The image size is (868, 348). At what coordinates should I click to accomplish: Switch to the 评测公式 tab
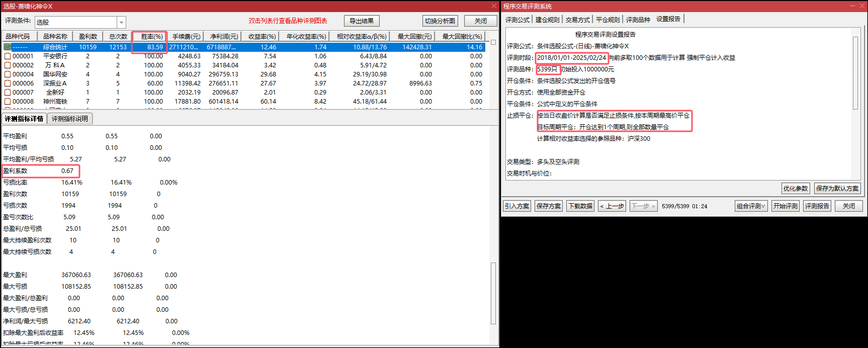pyautogui.click(x=517, y=20)
